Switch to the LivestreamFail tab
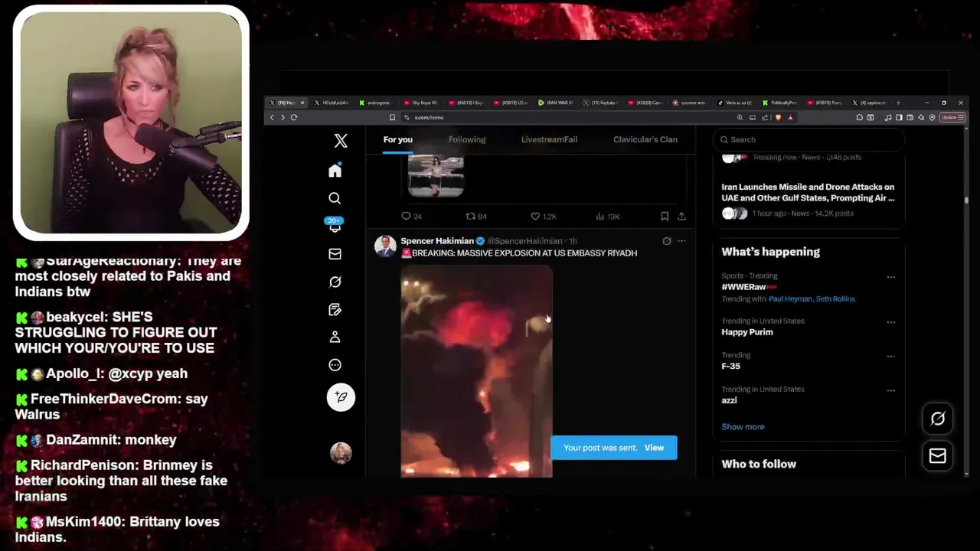Viewport: 980px width, 551px height. (549, 139)
